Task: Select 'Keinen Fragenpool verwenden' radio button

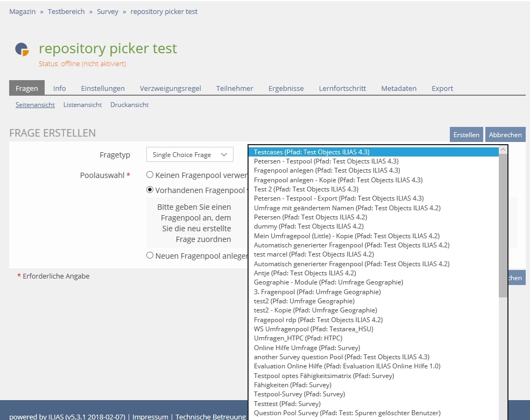Action: tap(150, 175)
